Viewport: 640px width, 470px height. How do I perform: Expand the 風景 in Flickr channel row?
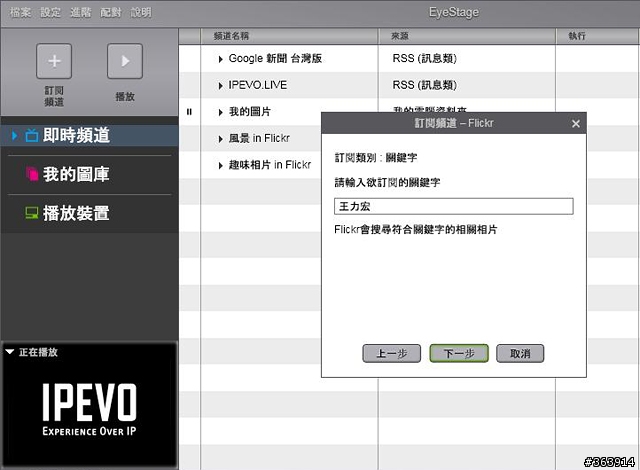pyautogui.click(x=220, y=139)
